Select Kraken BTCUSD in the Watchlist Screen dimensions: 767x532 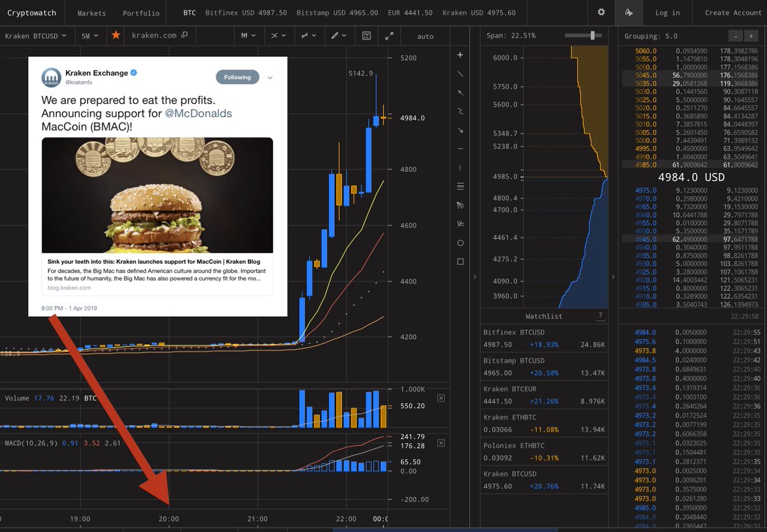pos(545,480)
